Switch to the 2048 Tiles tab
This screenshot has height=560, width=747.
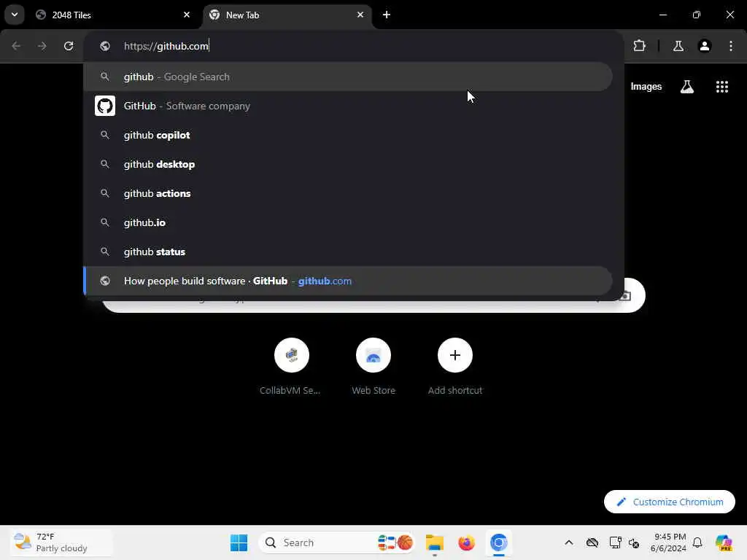[113, 15]
